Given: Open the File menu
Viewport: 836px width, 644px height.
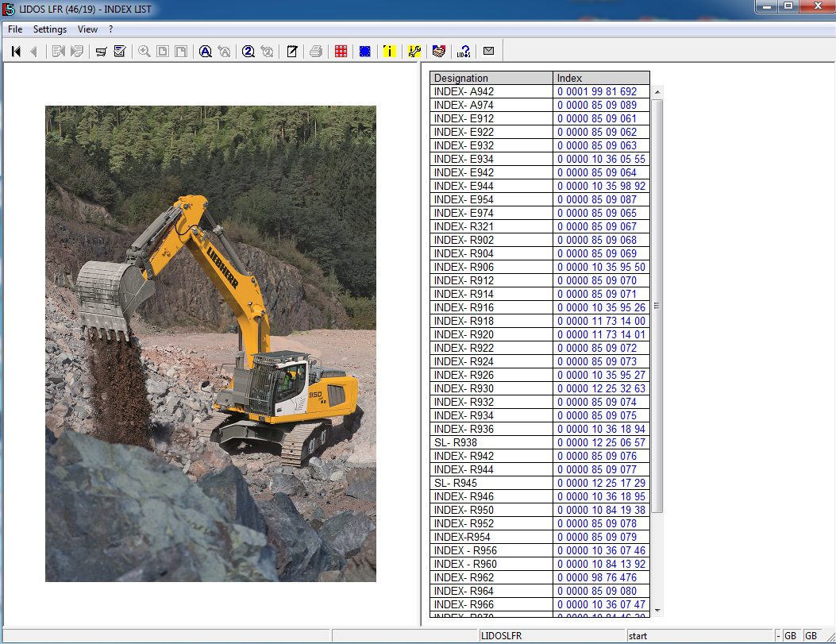Looking at the screenshot, I should pyautogui.click(x=15, y=29).
